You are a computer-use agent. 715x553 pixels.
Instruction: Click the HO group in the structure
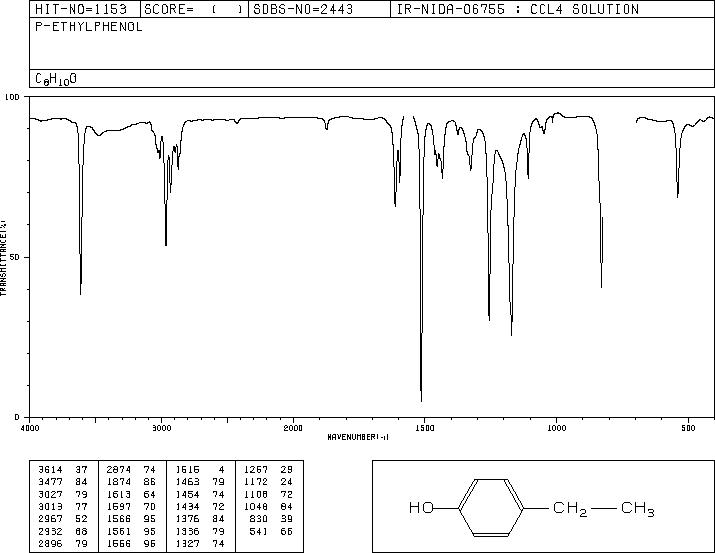421,507
